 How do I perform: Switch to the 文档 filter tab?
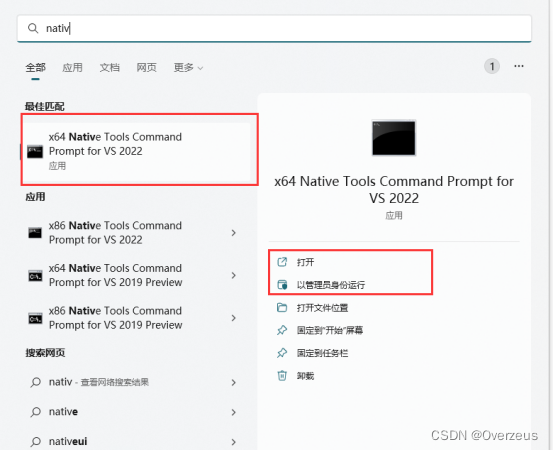tap(109, 67)
